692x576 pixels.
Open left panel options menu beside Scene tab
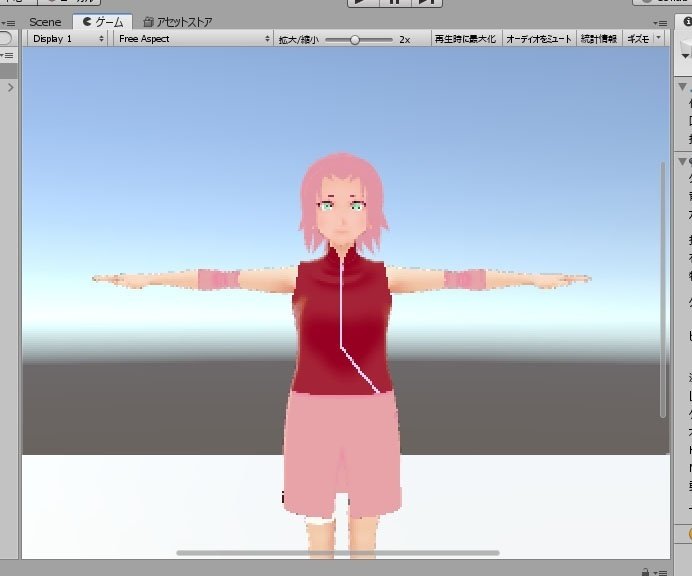point(8,23)
